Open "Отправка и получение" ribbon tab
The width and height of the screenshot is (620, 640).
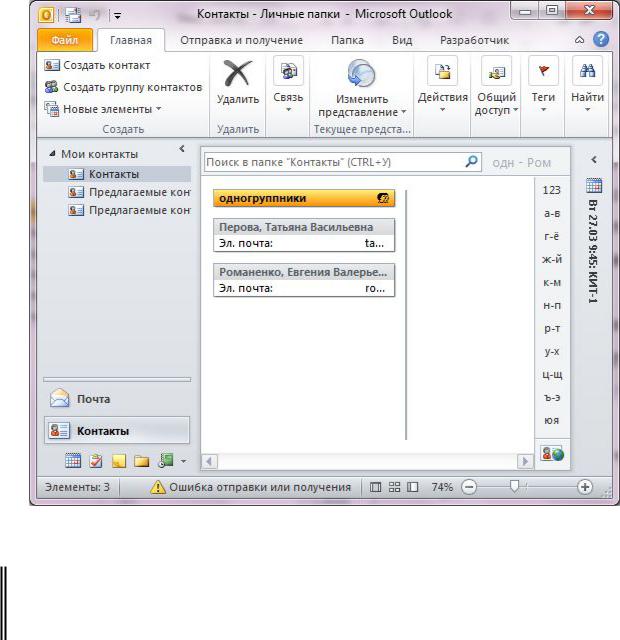(x=241, y=40)
